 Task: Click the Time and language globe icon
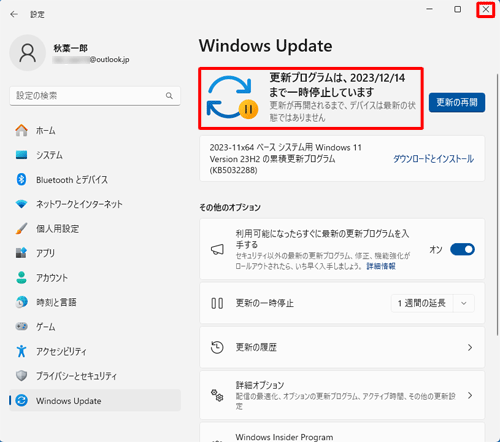coord(21,302)
